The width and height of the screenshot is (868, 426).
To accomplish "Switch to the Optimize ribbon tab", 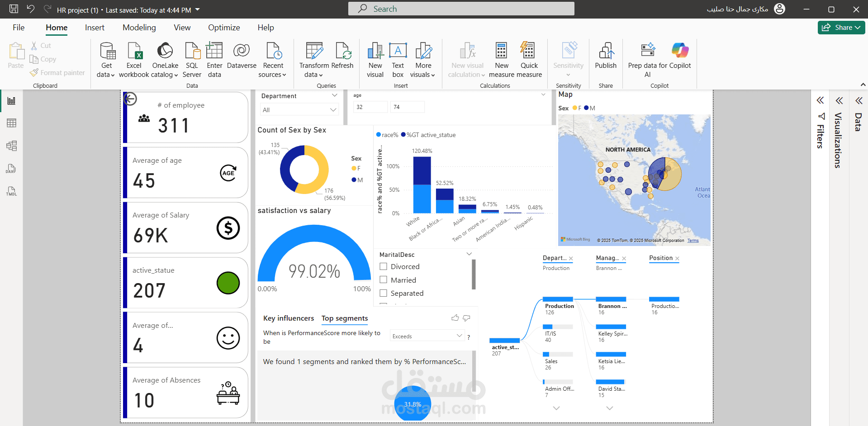I will pyautogui.click(x=224, y=28).
